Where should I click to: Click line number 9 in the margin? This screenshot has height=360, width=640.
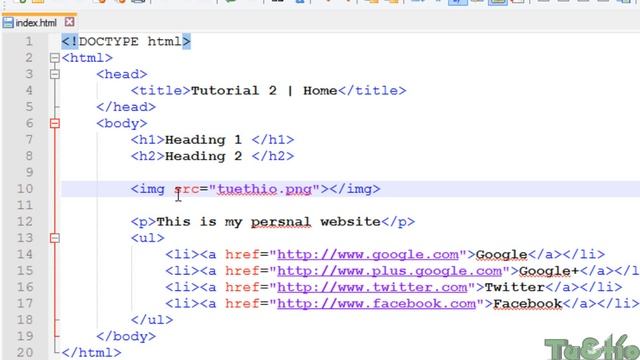[29, 173]
